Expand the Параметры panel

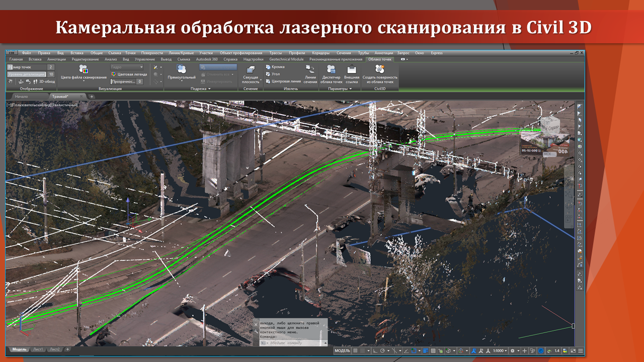[x=340, y=88]
